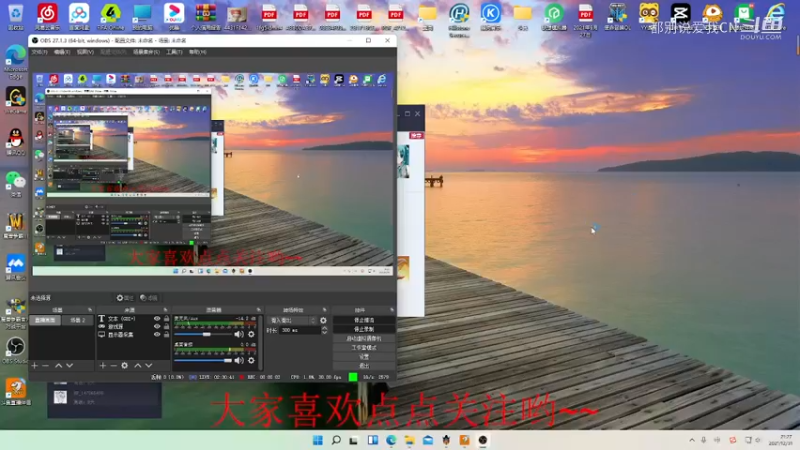Remove selected scene with the minus icon

[x=45, y=366]
